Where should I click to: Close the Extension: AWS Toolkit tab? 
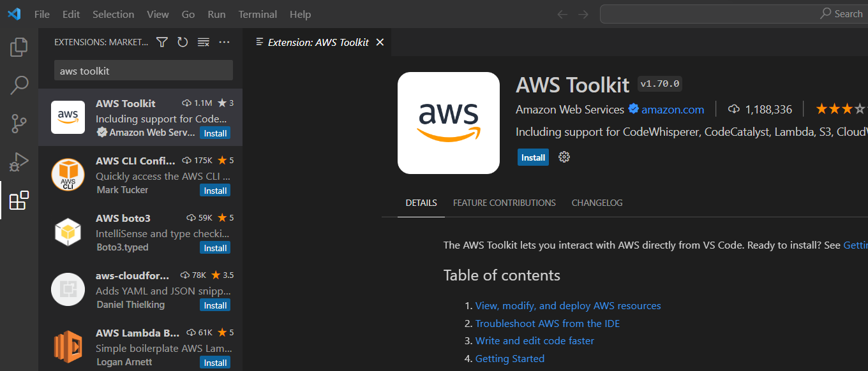[x=380, y=42]
